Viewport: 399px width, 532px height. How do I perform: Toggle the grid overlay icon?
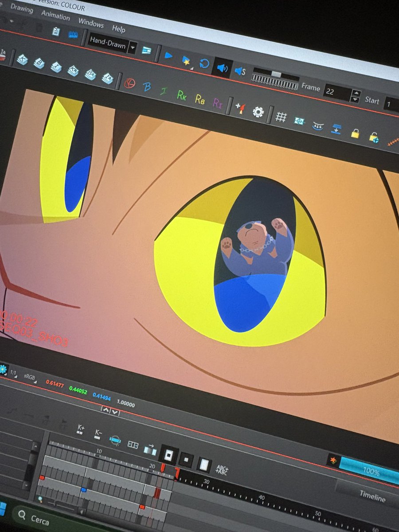281,117
